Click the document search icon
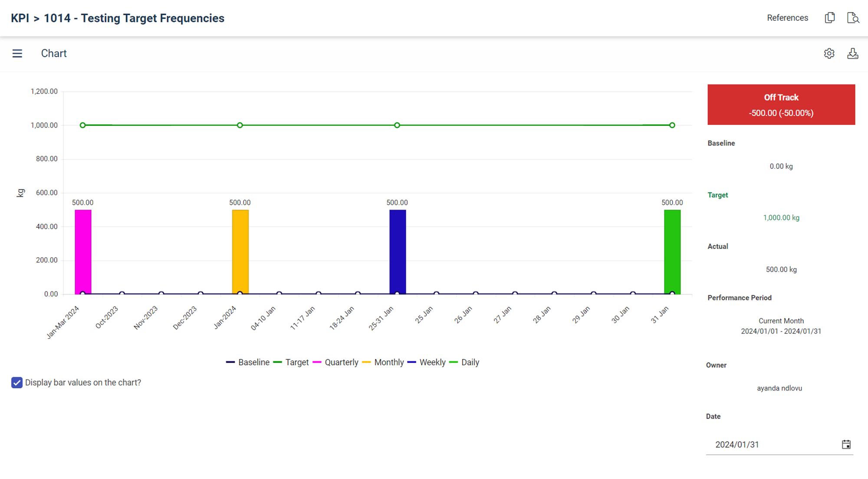This screenshot has height=479, width=868. point(853,18)
